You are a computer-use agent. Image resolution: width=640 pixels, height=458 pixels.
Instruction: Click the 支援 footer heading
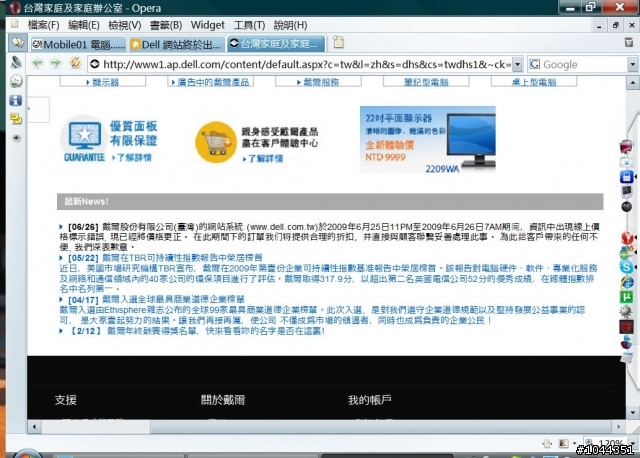coord(66,400)
